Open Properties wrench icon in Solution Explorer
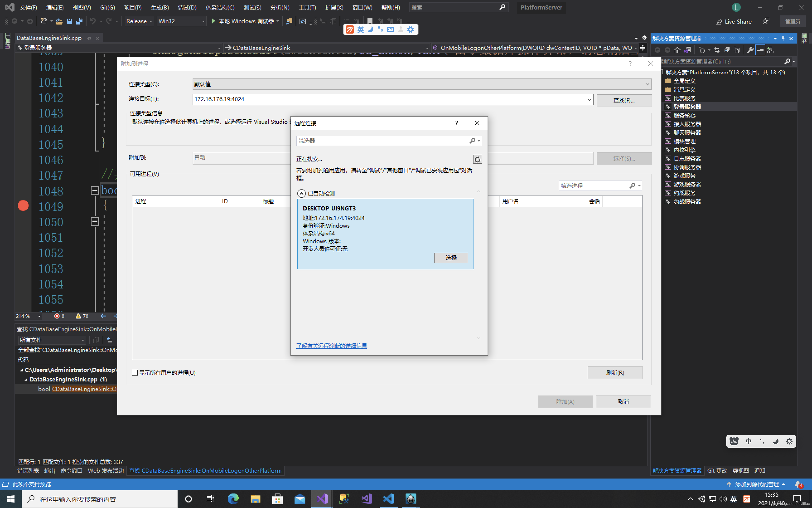This screenshot has width=812, height=508. 750,50
